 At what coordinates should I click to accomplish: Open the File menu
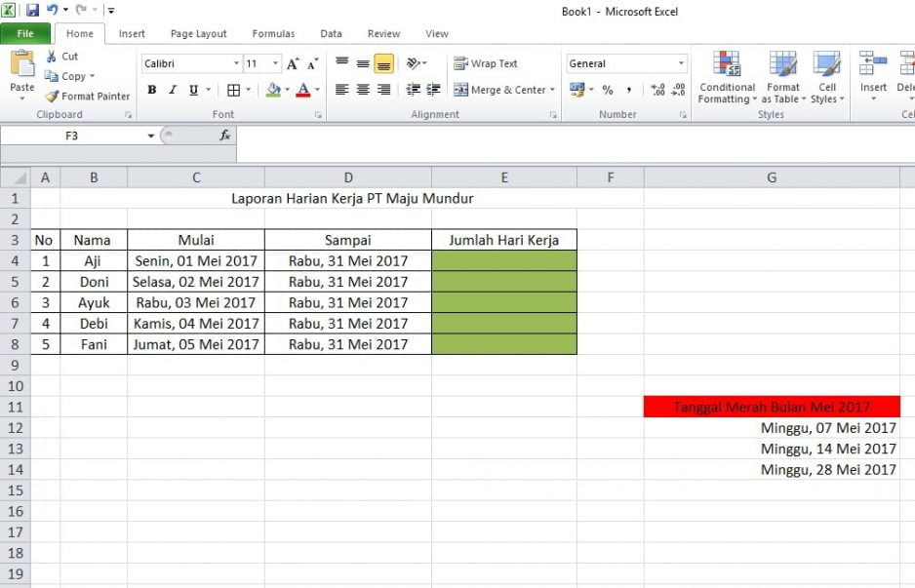point(25,32)
